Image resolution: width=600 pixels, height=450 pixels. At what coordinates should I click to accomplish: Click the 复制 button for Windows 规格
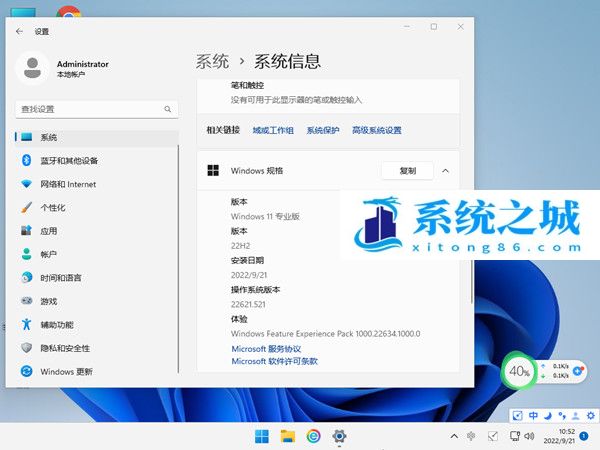point(408,171)
